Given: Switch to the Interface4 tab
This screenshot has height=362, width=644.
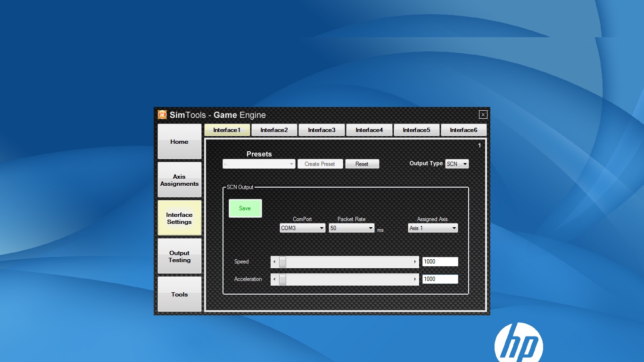Looking at the screenshot, I should point(369,130).
